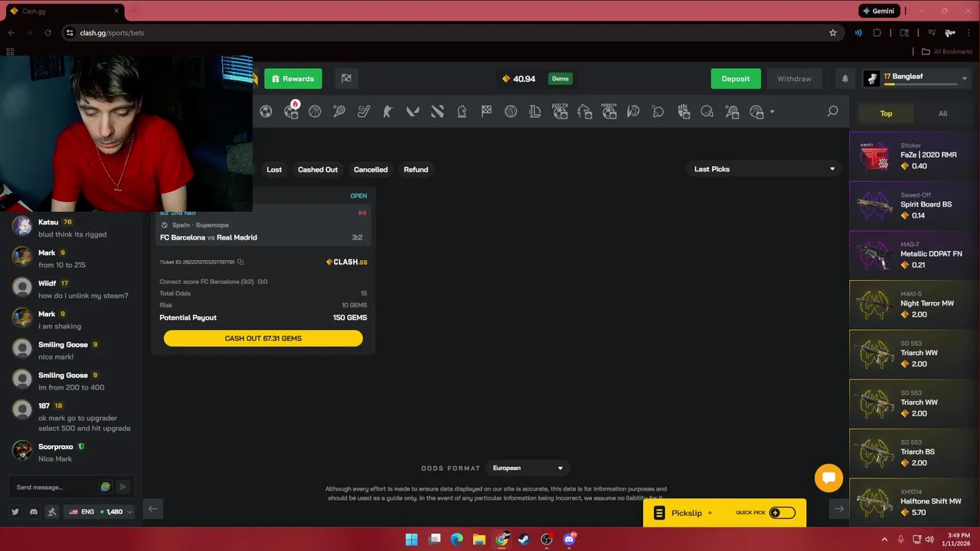Screen dimensions: 980x551
Task: Open the Valorant esports category
Action: coord(413,112)
